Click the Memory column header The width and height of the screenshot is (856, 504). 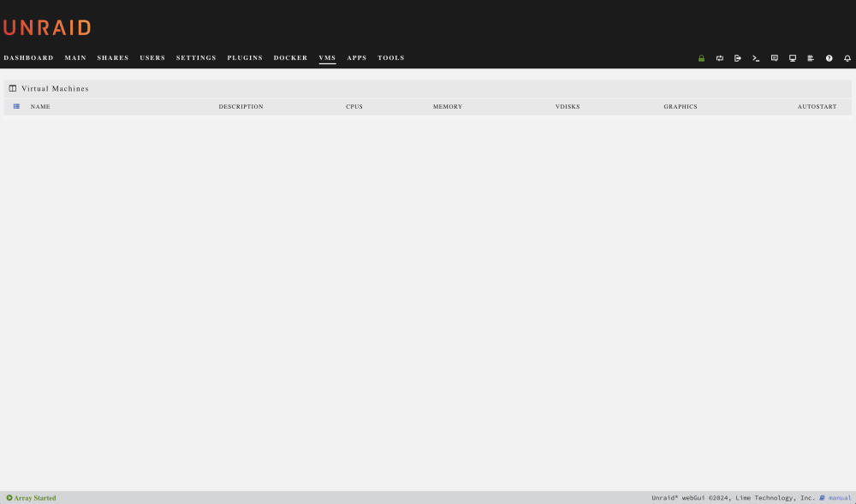click(x=448, y=107)
